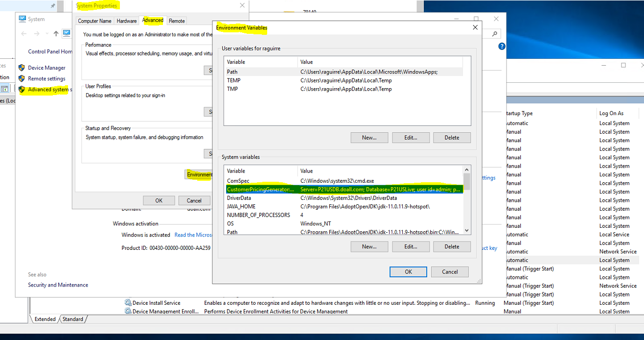Screen dimensions: 644x340
Task: Click the Device Install Service gear icon
Action: pos(128,303)
